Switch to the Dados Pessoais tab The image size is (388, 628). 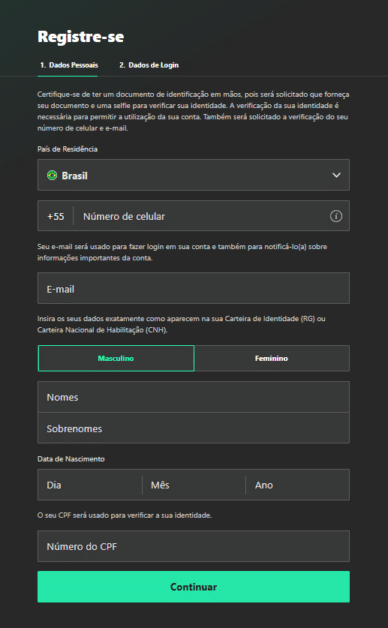tap(69, 65)
